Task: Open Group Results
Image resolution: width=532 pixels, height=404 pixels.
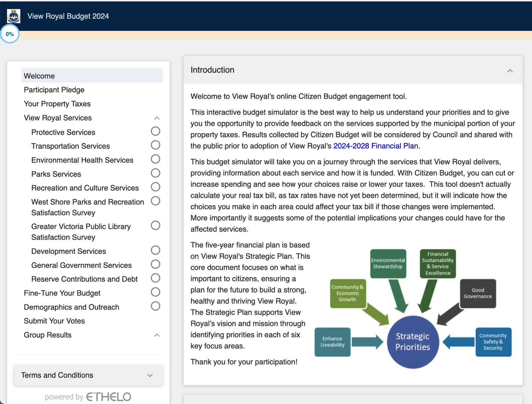Action: pos(48,335)
